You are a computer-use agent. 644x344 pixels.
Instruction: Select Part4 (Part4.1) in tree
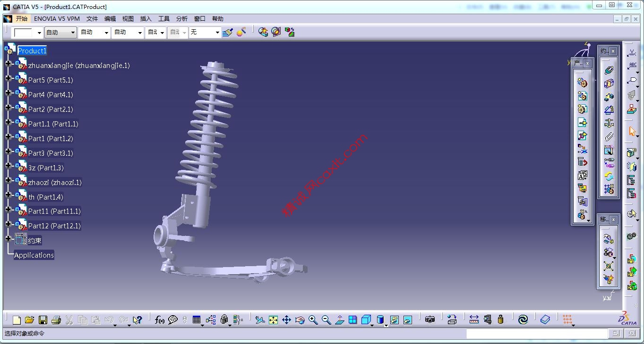click(x=51, y=94)
